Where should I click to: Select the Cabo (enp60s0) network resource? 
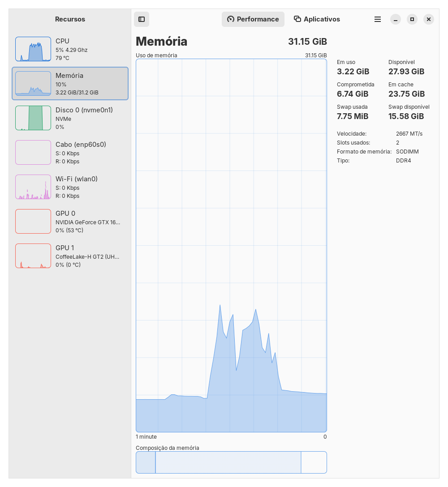[x=70, y=153]
